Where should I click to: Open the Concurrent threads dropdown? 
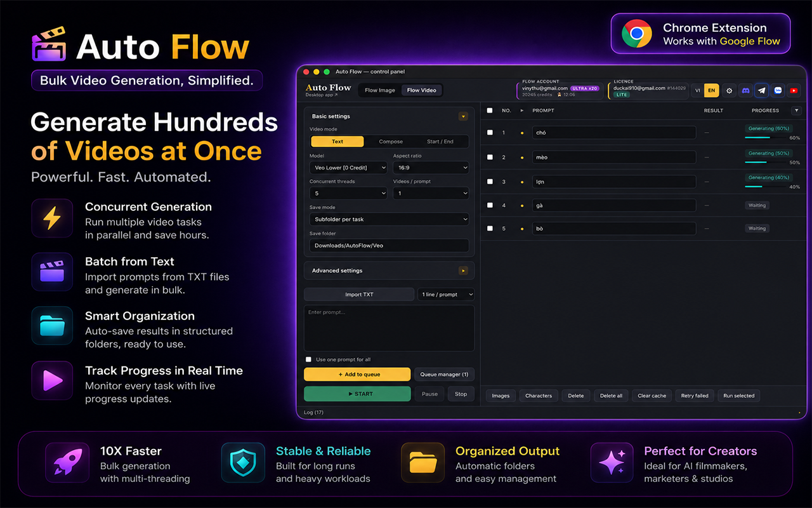point(348,193)
